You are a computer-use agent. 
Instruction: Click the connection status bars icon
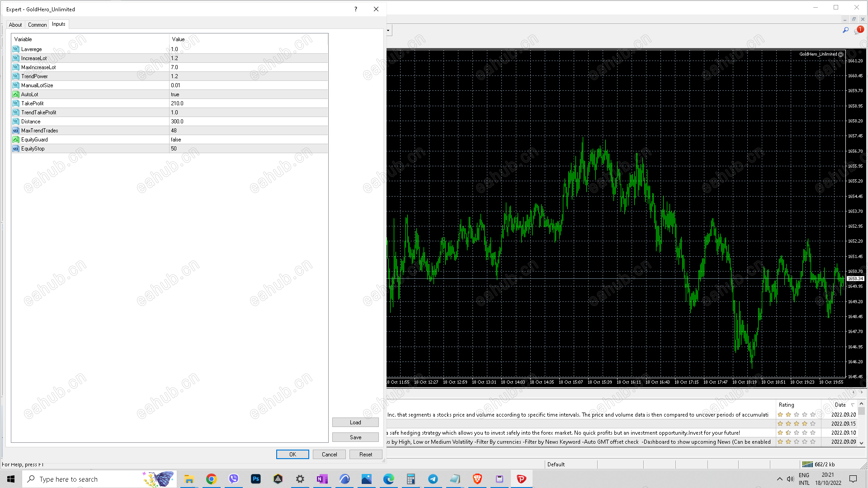click(807, 464)
